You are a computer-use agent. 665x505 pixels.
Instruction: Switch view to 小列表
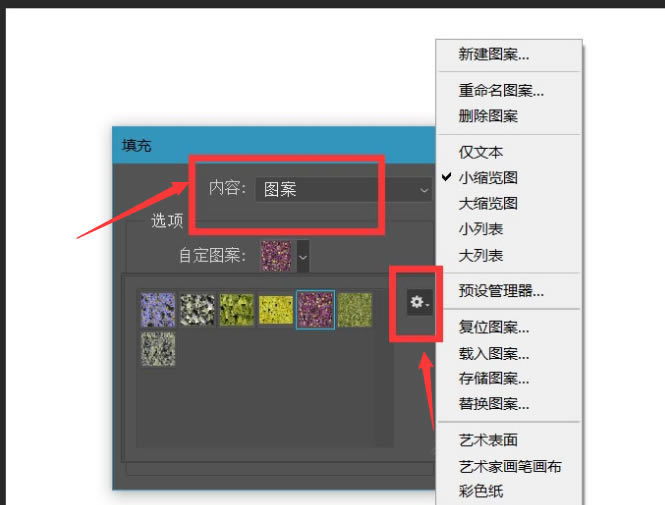(509, 229)
